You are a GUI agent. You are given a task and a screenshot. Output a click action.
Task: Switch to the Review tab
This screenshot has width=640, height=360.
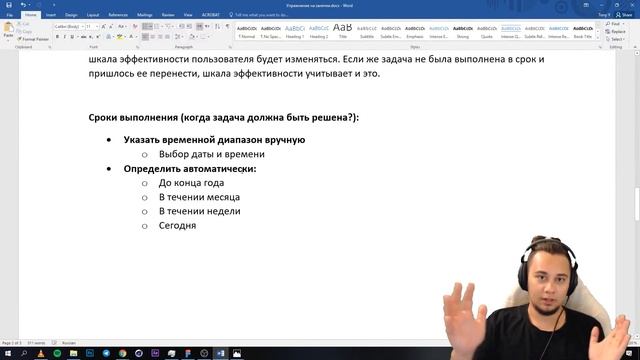click(x=168, y=15)
